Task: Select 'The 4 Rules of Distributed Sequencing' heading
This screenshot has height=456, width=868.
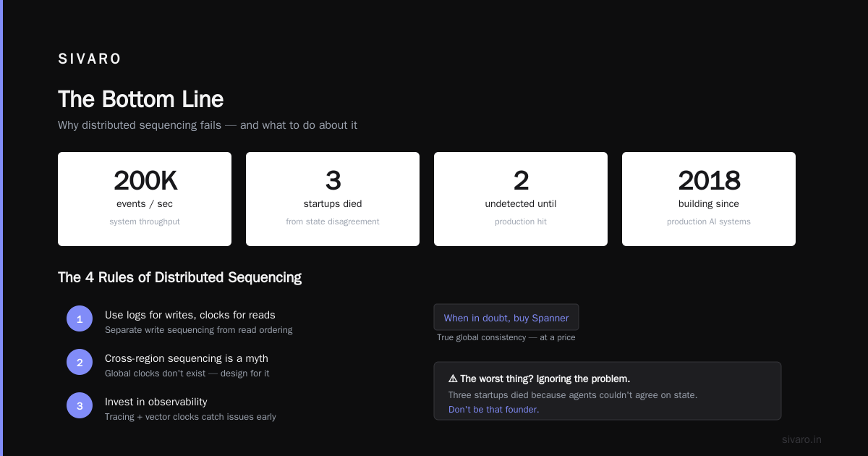Action: point(179,277)
